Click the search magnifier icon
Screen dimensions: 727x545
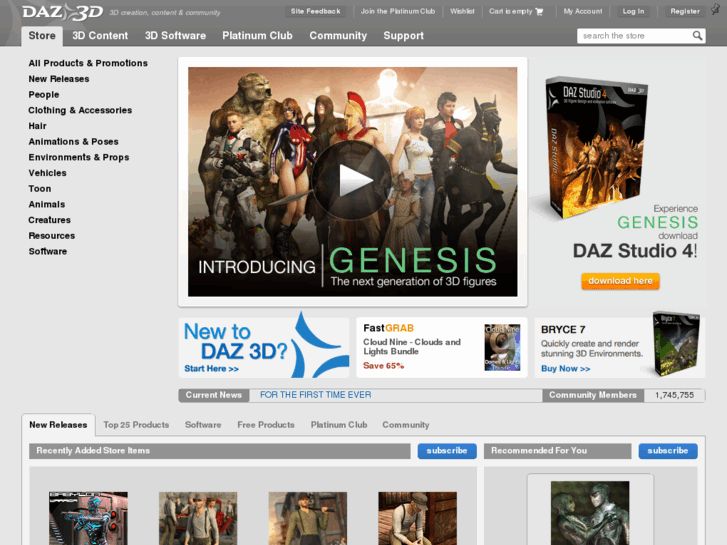[697, 36]
